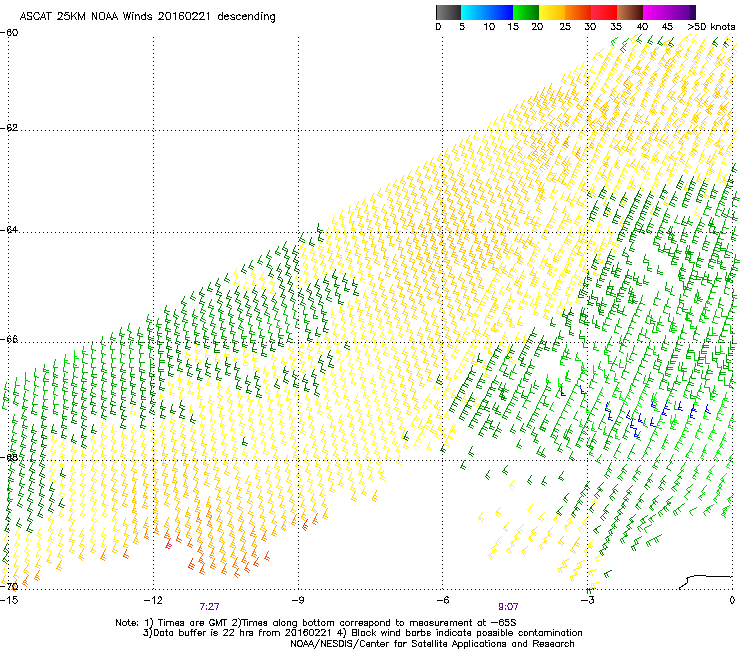Click the purple '7:27' pass time label
Image resolution: width=740 pixels, height=650 pixels.
pos(210,607)
